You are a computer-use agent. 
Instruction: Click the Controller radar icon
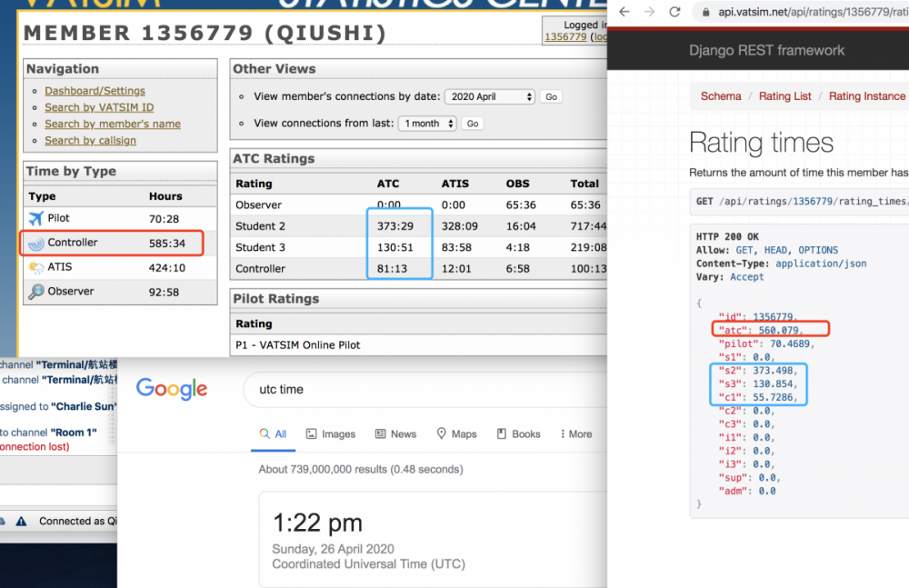pos(36,243)
